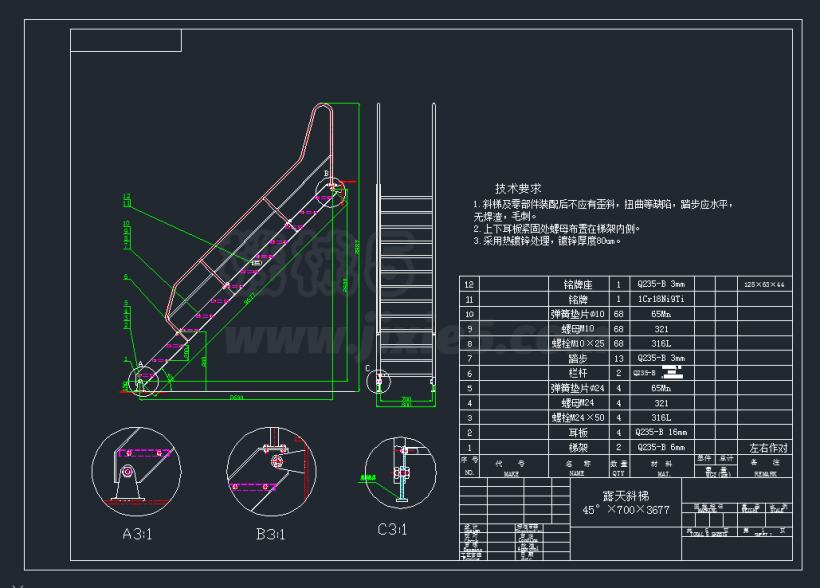This screenshot has width=820, height=588.
Task: Click the red handrail top curve
Action: click(x=322, y=108)
